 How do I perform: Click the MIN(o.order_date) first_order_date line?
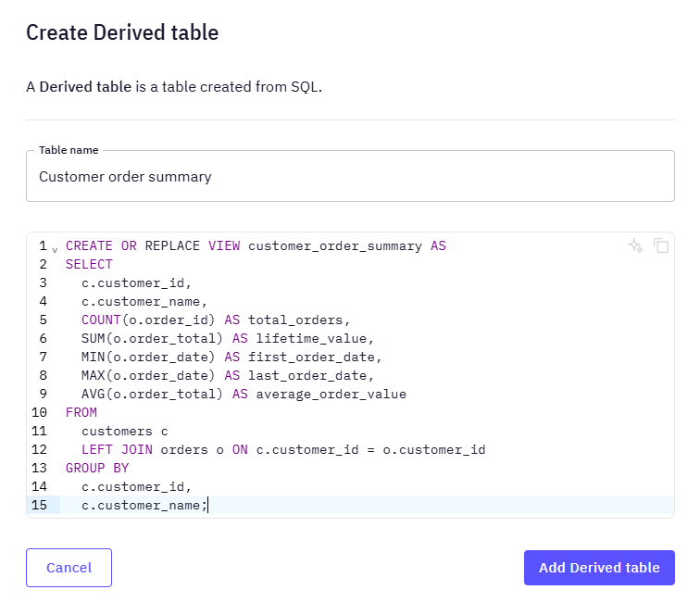[x=231, y=358]
